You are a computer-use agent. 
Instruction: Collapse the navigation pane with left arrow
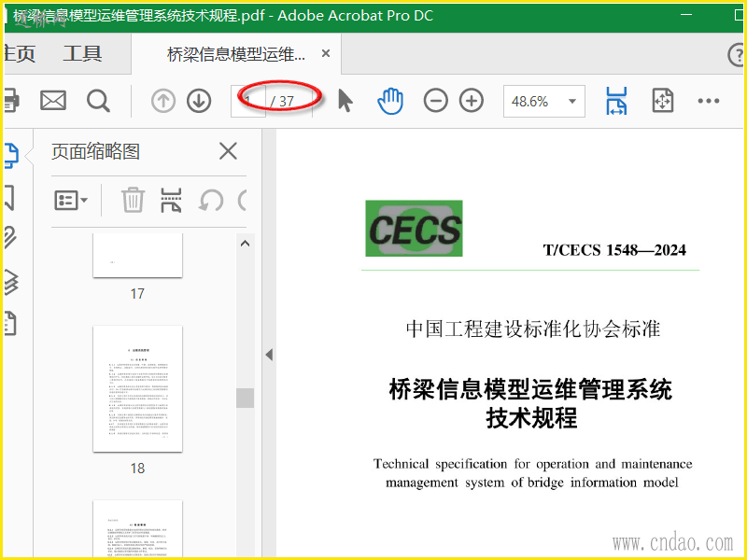pyautogui.click(x=269, y=355)
